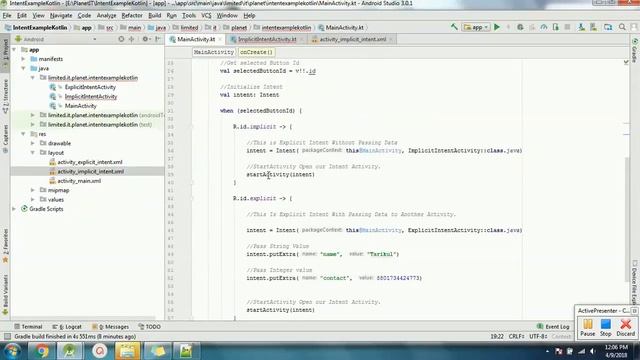Image resolution: width=640 pixels, height=360 pixels.
Task: Pause ActivePresenter recording
Action: pos(588,328)
